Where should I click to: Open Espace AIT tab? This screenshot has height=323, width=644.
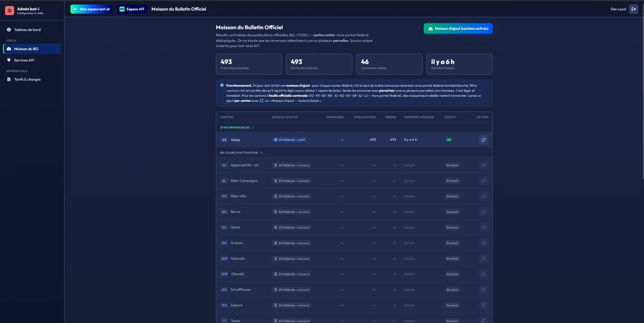132,9
